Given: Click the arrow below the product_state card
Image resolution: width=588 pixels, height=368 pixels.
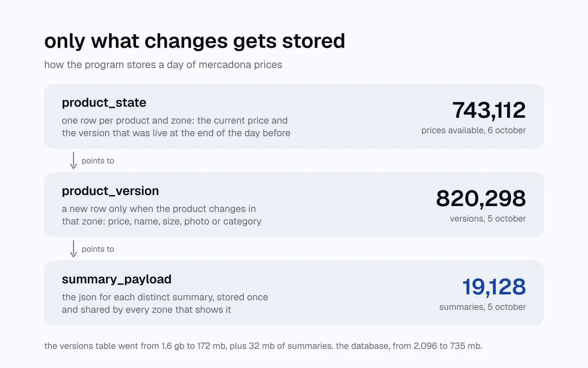Looking at the screenshot, I should point(73,160).
